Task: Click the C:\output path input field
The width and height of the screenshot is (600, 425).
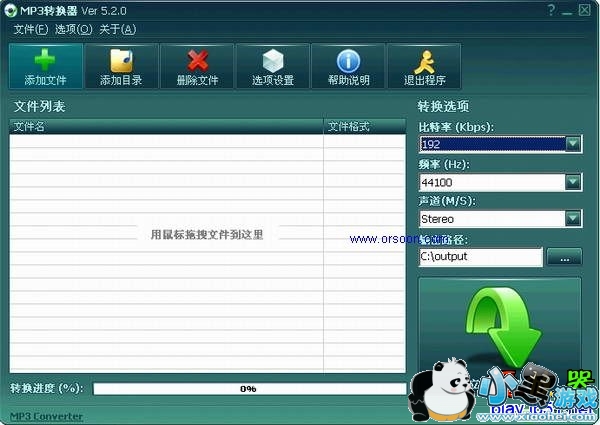Action: click(481, 257)
